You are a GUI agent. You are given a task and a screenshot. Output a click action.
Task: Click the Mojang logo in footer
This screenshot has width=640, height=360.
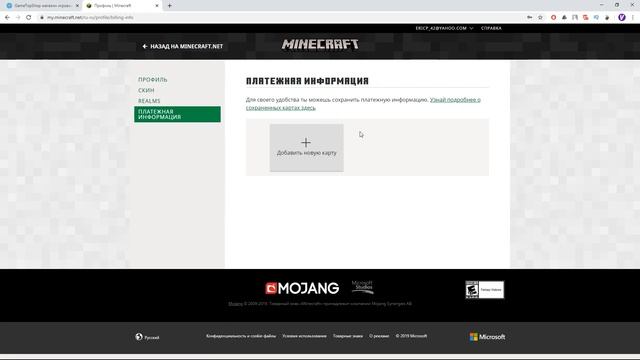(x=302, y=288)
